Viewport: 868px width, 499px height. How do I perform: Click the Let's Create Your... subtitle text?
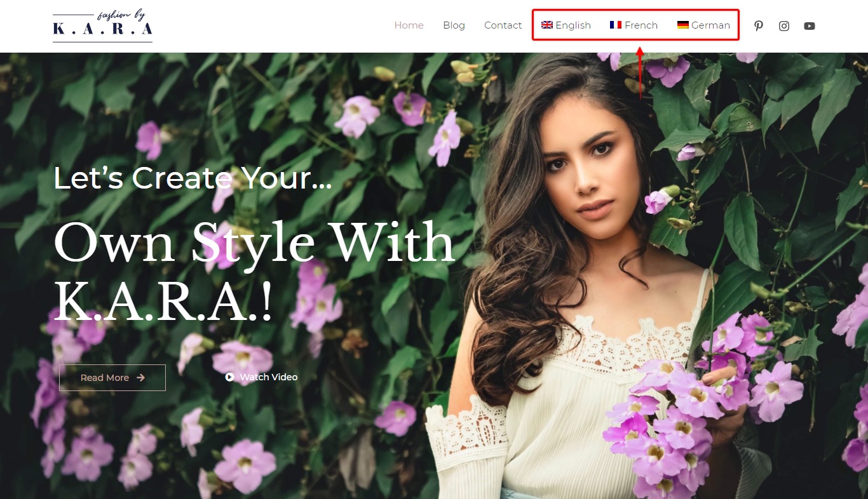coord(193,178)
